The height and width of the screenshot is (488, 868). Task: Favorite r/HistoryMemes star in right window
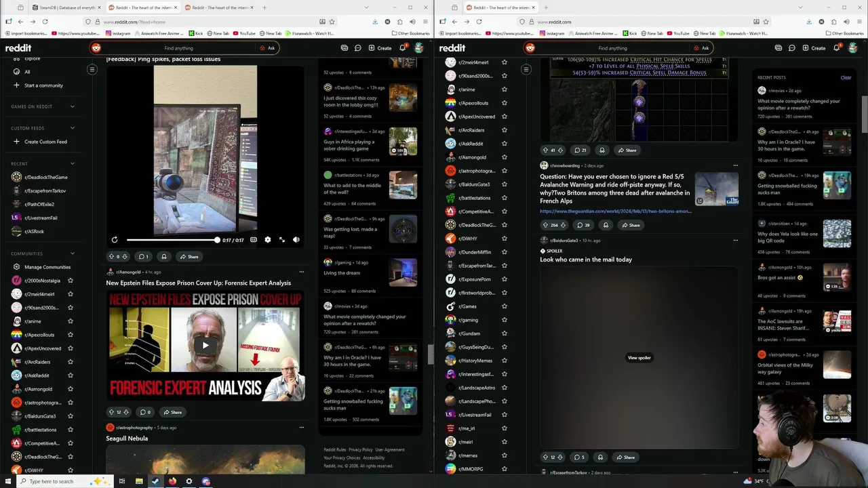[x=505, y=361]
